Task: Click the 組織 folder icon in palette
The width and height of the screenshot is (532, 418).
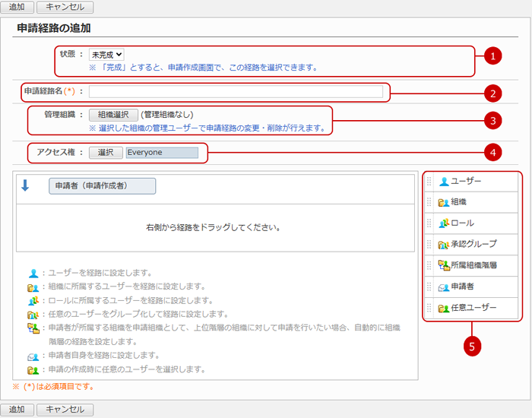Action: pyautogui.click(x=443, y=203)
